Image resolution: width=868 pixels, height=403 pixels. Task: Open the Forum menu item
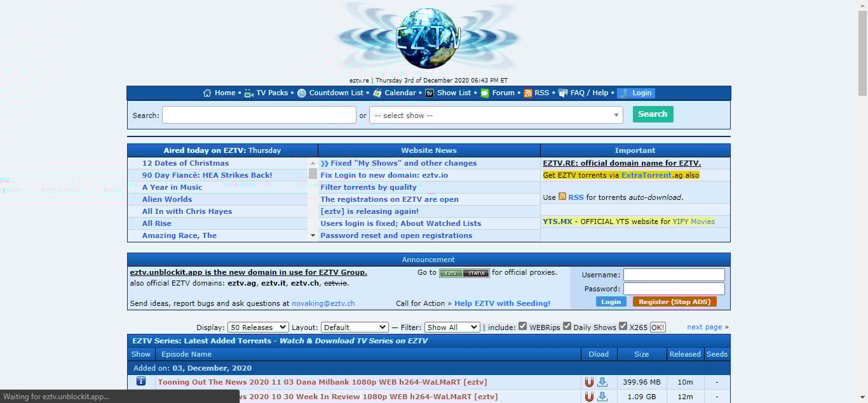point(503,93)
